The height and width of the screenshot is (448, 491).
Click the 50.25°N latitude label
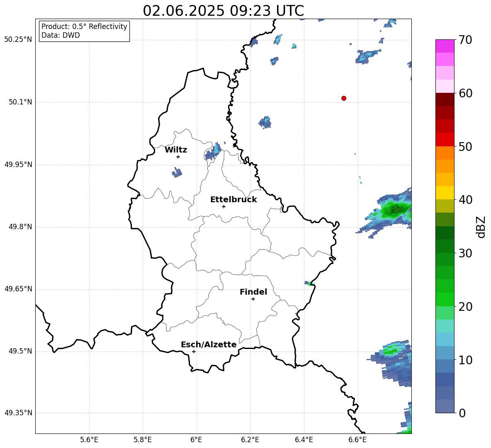click(x=18, y=40)
